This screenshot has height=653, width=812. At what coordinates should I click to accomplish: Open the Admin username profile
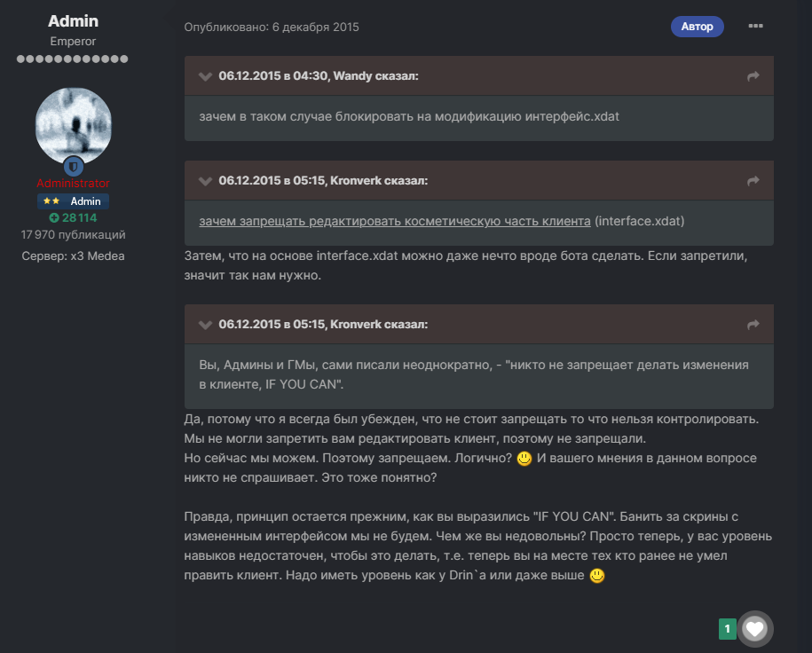point(73,20)
